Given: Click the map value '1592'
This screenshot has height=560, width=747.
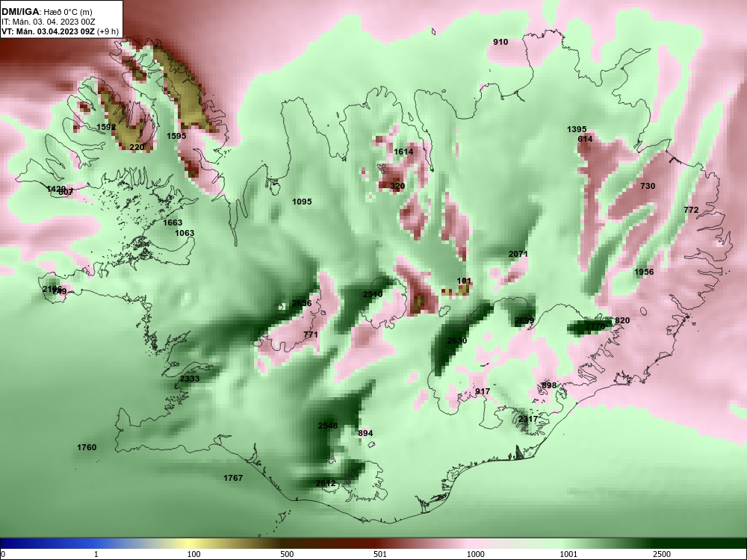Looking at the screenshot, I should tap(106, 127).
